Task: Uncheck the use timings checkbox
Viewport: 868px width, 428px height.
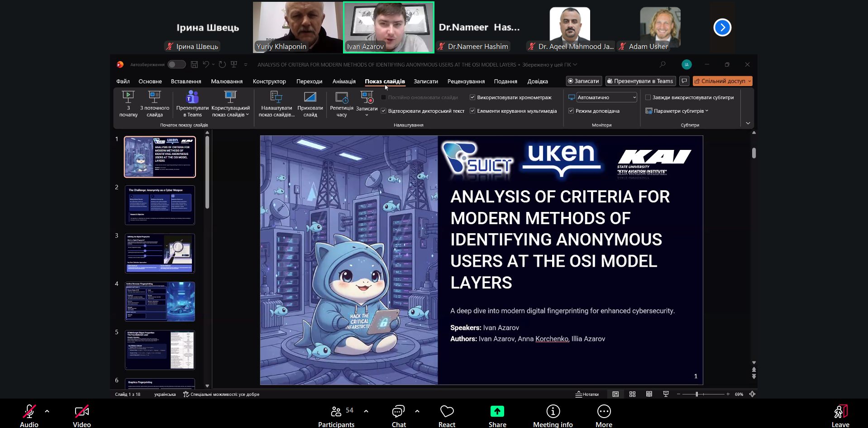Action: click(472, 97)
